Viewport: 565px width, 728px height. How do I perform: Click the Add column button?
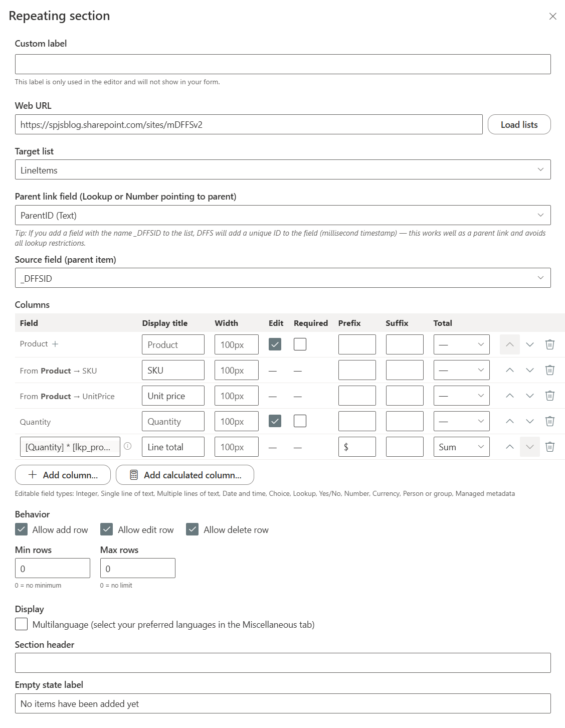click(63, 475)
